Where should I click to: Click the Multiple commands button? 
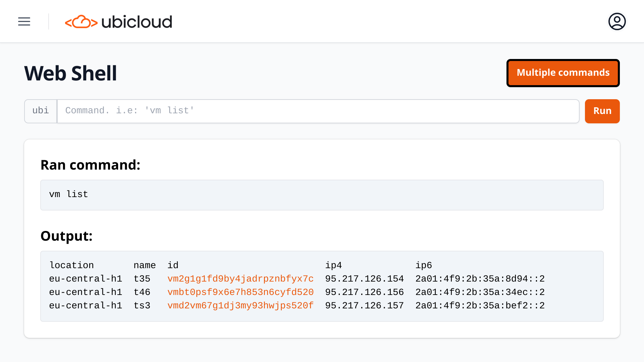tap(563, 73)
